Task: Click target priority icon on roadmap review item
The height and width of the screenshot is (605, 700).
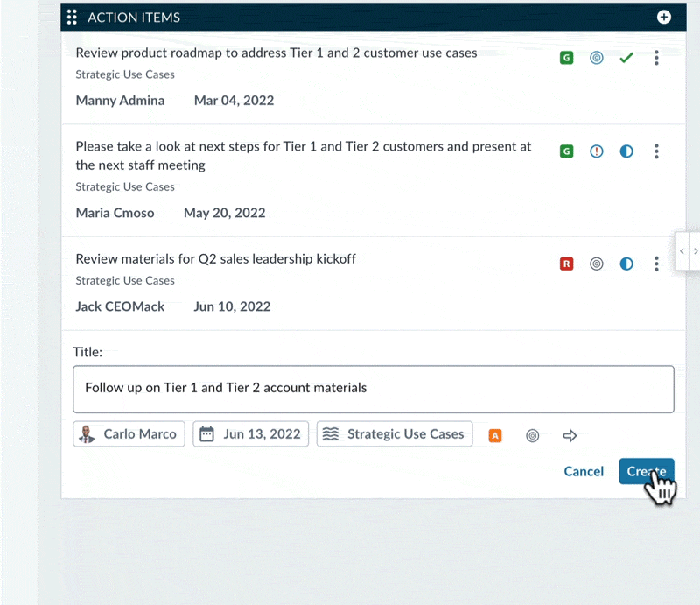Action: pos(596,58)
